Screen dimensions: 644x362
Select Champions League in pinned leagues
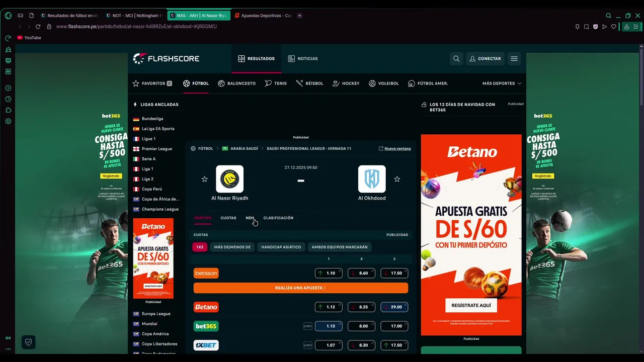pos(159,209)
